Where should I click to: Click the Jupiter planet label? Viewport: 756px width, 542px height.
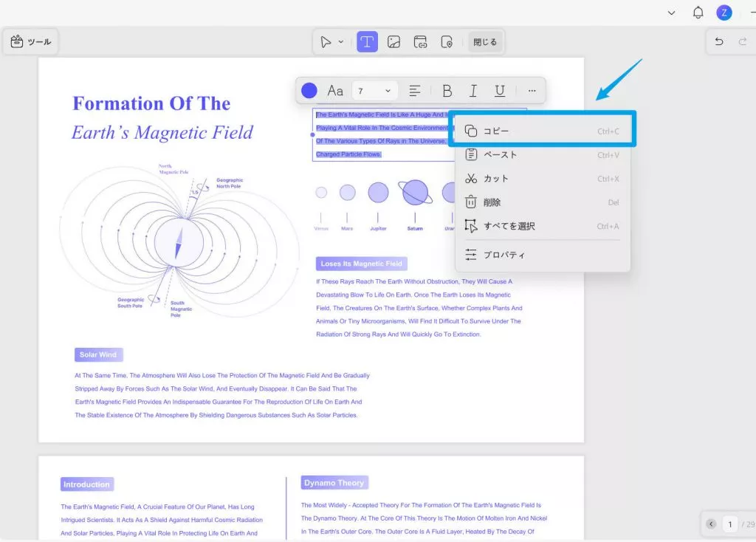(378, 229)
